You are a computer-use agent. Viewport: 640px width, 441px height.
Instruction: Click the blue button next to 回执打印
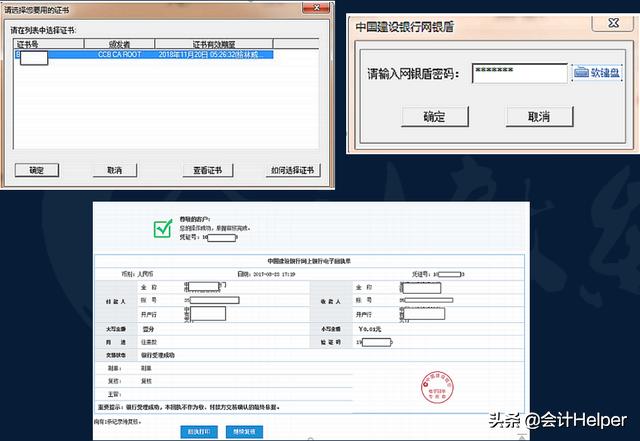(x=244, y=432)
